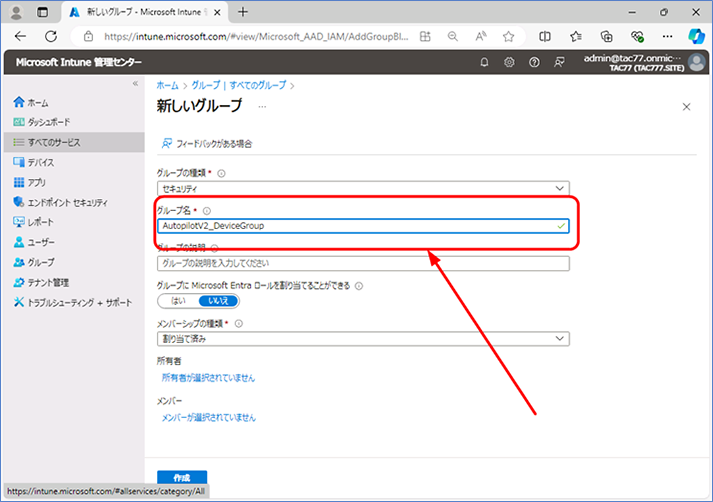713x502 pixels.
Task: Open the tab actions menu icon
Action: click(x=42, y=12)
